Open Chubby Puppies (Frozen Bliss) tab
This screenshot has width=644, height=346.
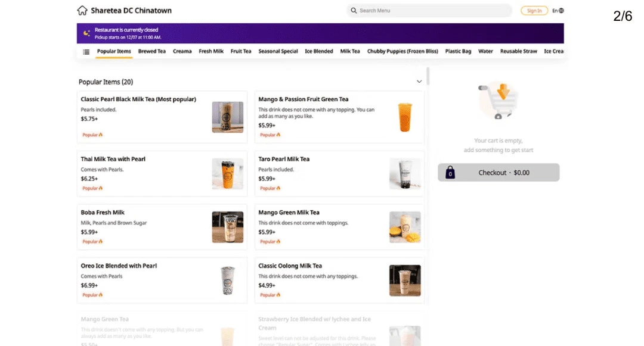(x=402, y=51)
